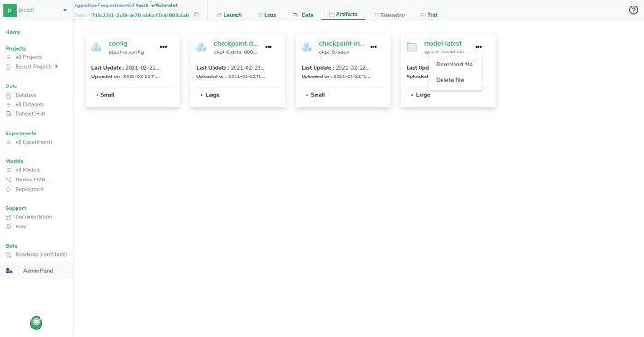Screen dimensions: 644x337
Task: Open the checkpoint-d... card three-dot menu
Action: 269,47
